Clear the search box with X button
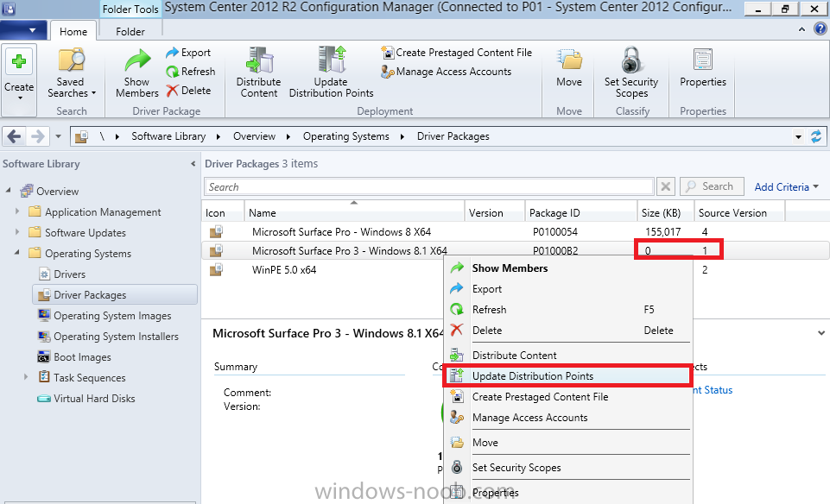Screen dimensions: 830x504 click(666, 186)
